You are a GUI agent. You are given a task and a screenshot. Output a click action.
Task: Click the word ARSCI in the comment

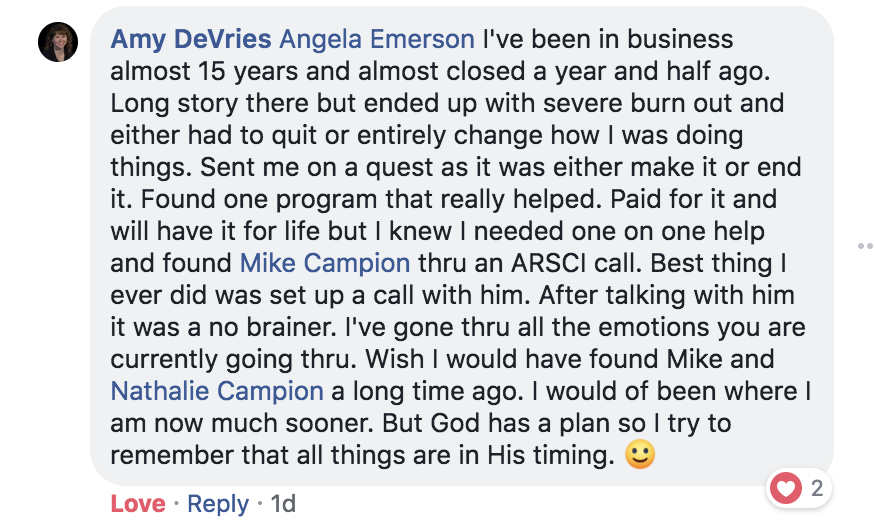pos(548,263)
